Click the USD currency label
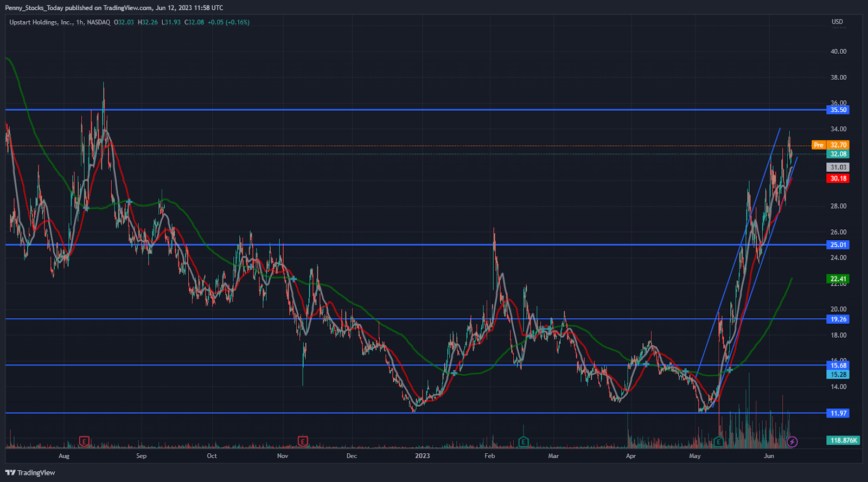Image resolution: width=868 pixels, height=482 pixels. click(x=838, y=22)
